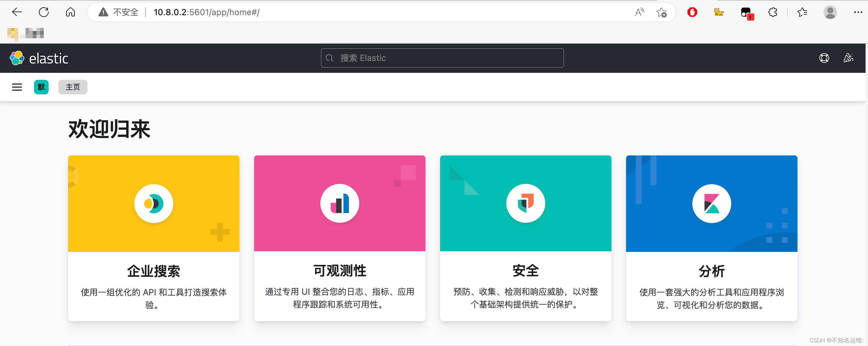
Task: Reload the page with refresh button
Action: point(44,12)
